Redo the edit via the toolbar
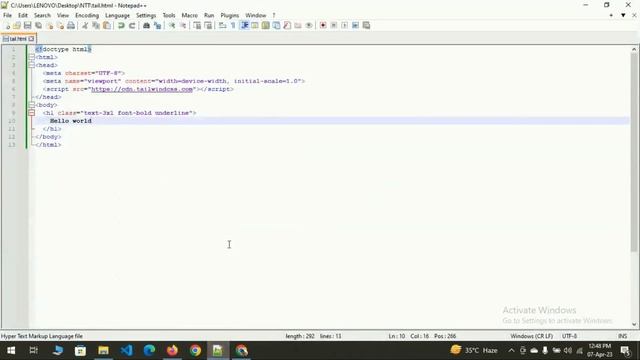 132,25
